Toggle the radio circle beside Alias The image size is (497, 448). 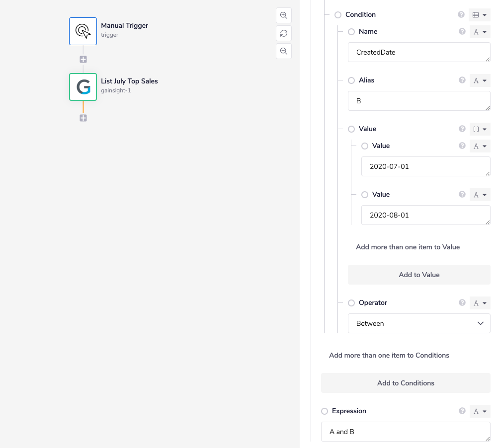coord(351,80)
